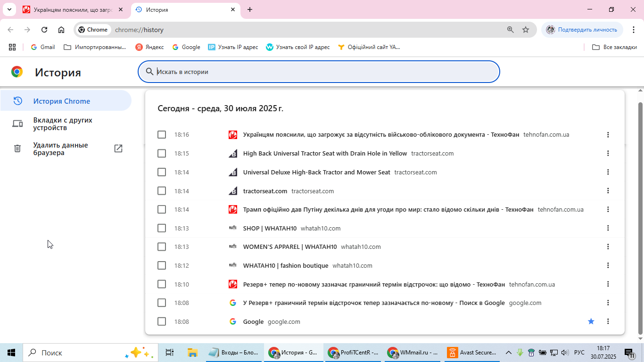Select checkbox for WHATAH10 fashion boutique entry
The image size is (644, 362).
coord(162,265)
